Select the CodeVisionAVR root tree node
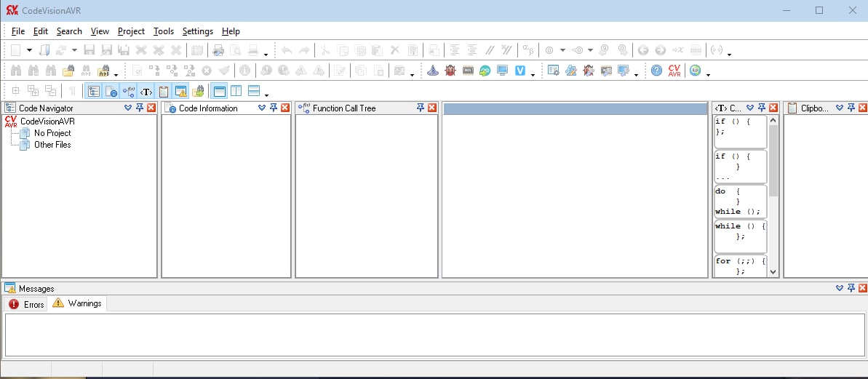Viewport: 868px width, 379px height. pos(47,121)
